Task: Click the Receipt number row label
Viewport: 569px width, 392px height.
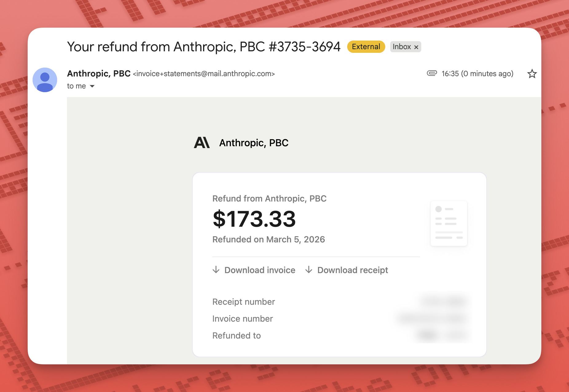Action: [243, 302]
